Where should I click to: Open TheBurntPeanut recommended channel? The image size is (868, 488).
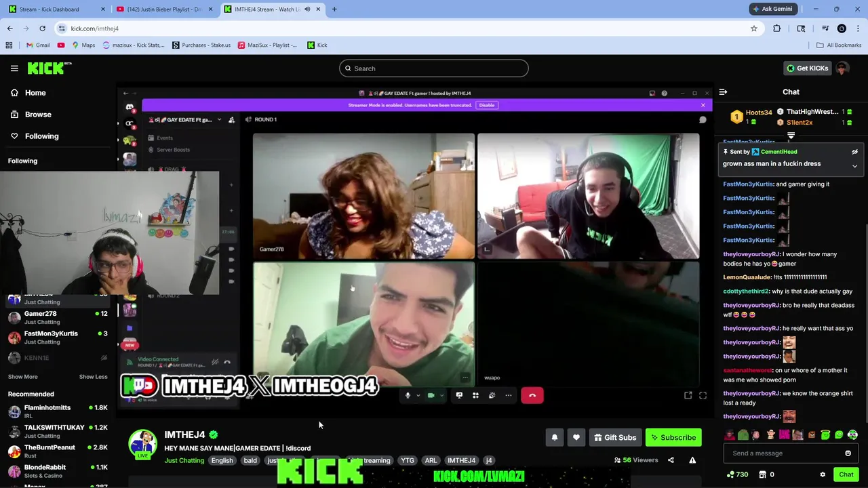tap(58, 451)
